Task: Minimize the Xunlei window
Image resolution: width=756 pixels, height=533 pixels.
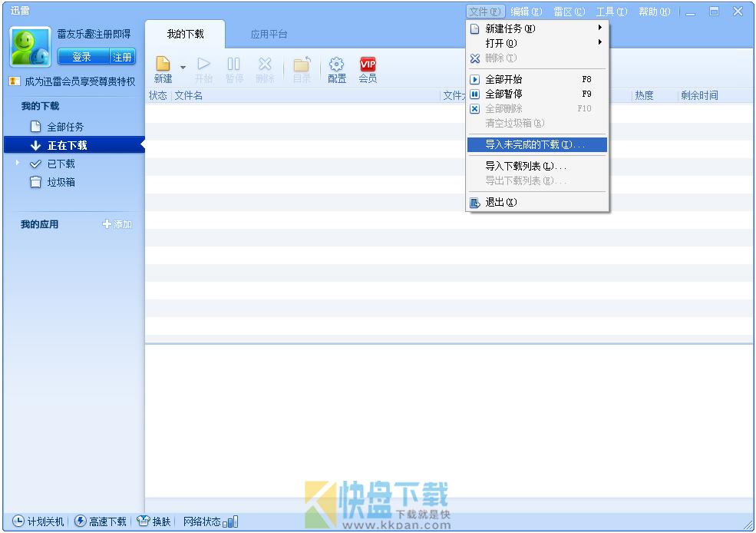Action: (691, 12)
